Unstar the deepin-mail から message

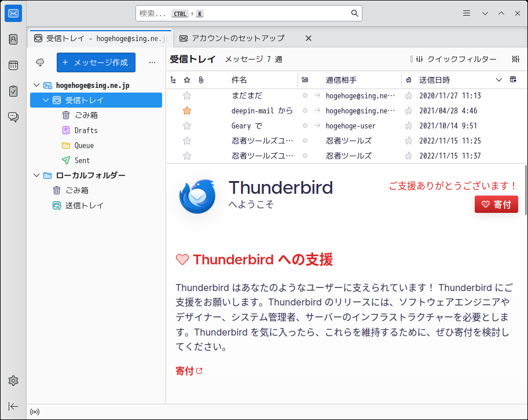[x=187, y=110]
